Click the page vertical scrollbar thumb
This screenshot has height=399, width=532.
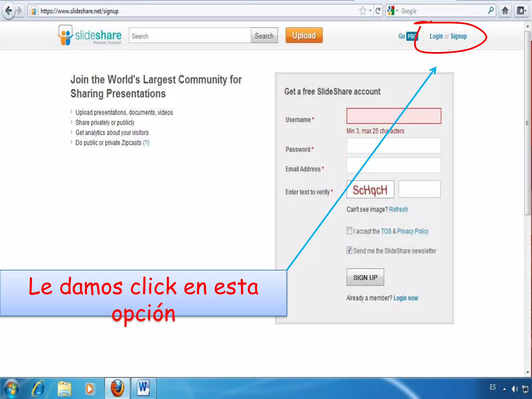pyautogui.click(x=527, y=123)
